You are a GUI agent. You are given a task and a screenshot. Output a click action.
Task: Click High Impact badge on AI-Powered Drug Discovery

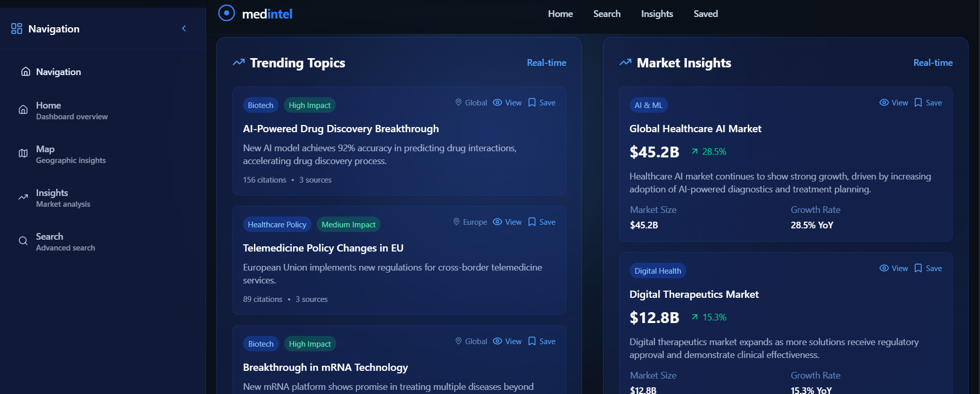coord(310,105)
